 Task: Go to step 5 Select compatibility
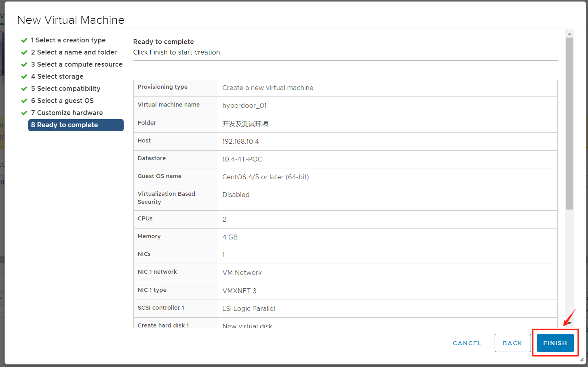point(66,88)
